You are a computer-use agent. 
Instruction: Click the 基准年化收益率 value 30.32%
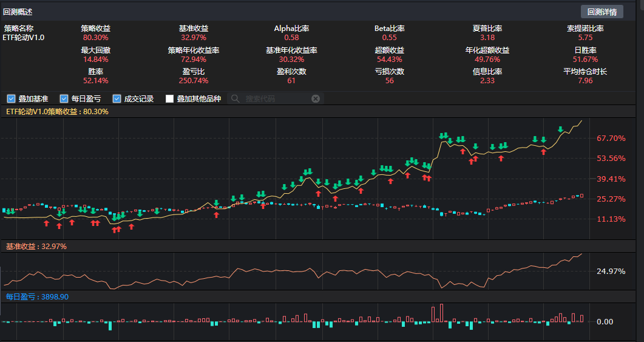point(291,59)
